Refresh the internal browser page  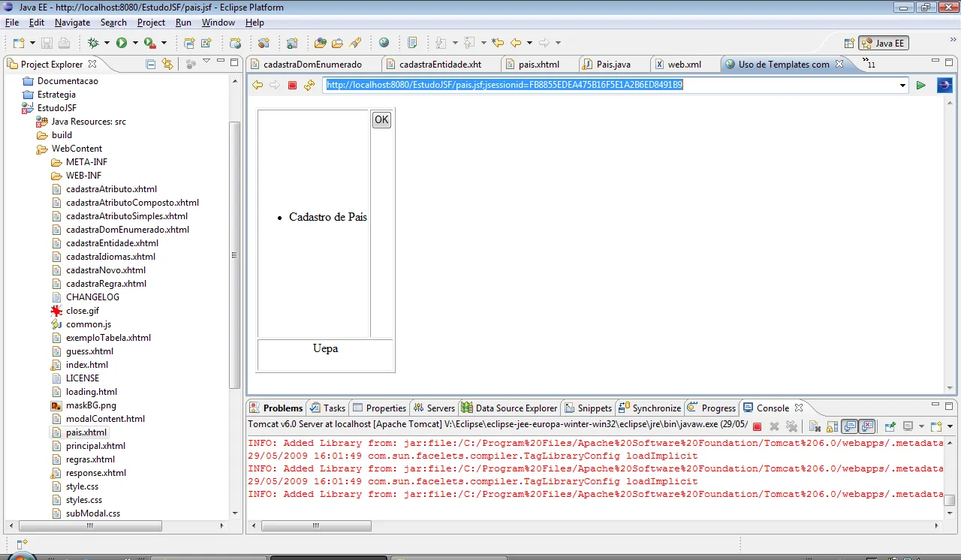[309, 86]
